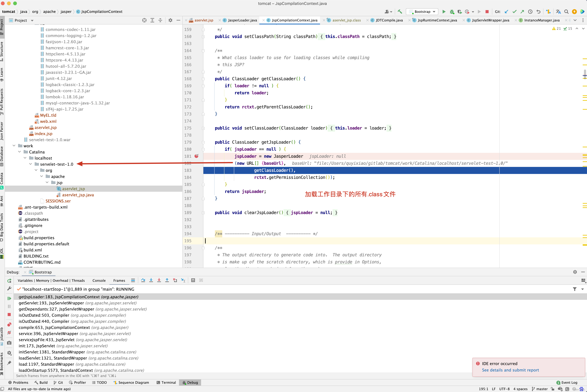Toggle Mute Breakpoints in debug sidebar
Viewport: 587px width, 392px height.
[x=9, y=332]
